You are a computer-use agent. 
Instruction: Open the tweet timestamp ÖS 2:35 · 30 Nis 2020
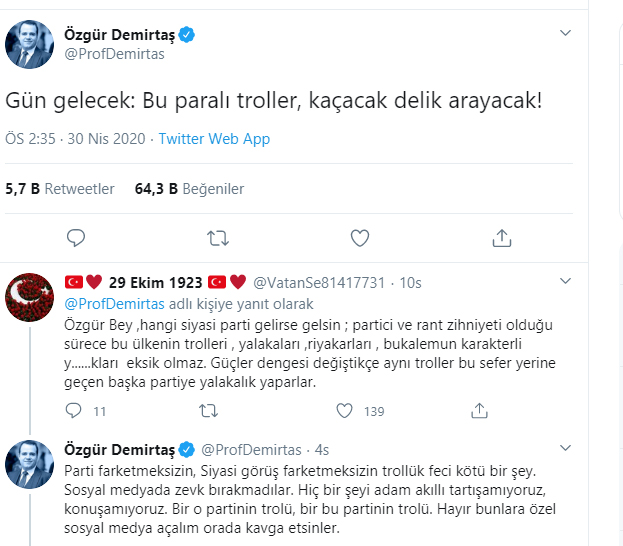[x=75, y=139]
